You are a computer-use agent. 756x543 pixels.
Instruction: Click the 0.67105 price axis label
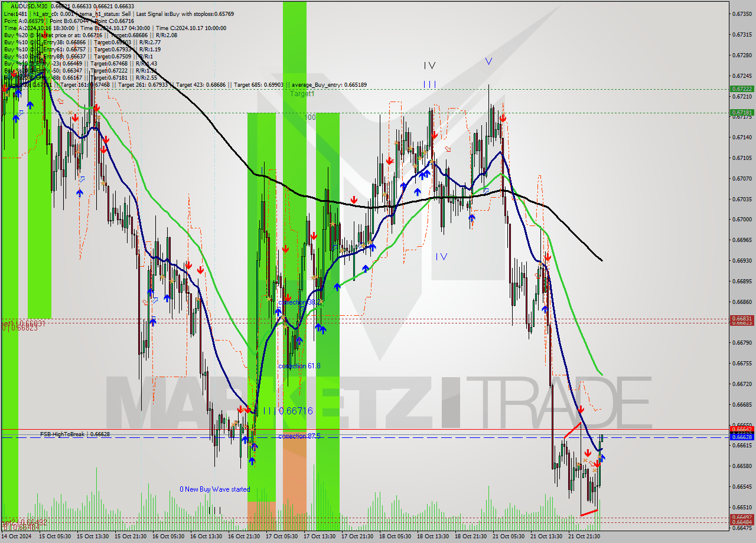pos(742,158)
